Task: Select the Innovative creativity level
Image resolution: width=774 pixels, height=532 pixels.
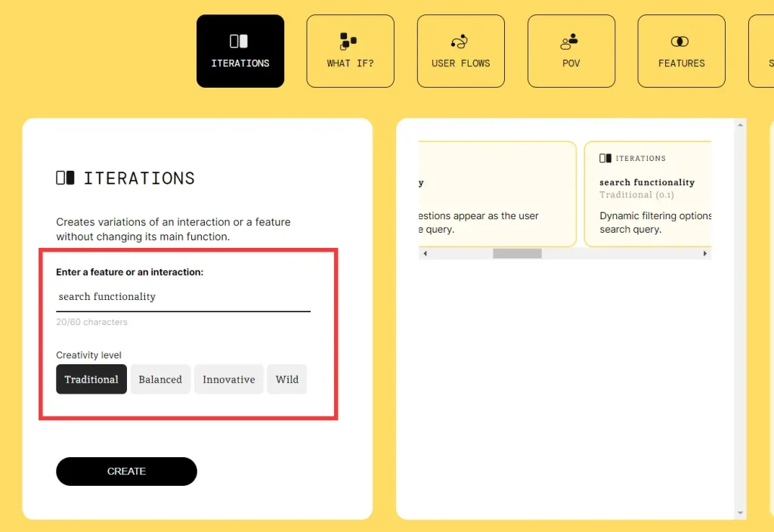Action: (228, 379)
